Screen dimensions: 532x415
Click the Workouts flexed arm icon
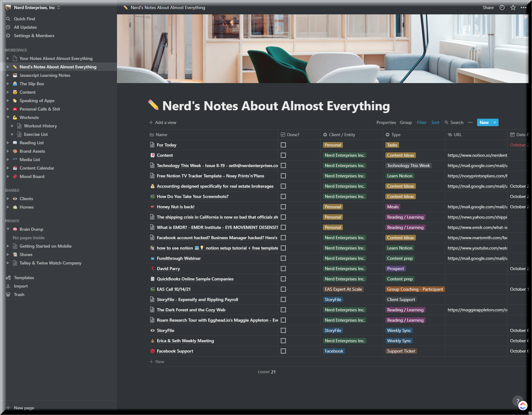[x=15, y=117]
